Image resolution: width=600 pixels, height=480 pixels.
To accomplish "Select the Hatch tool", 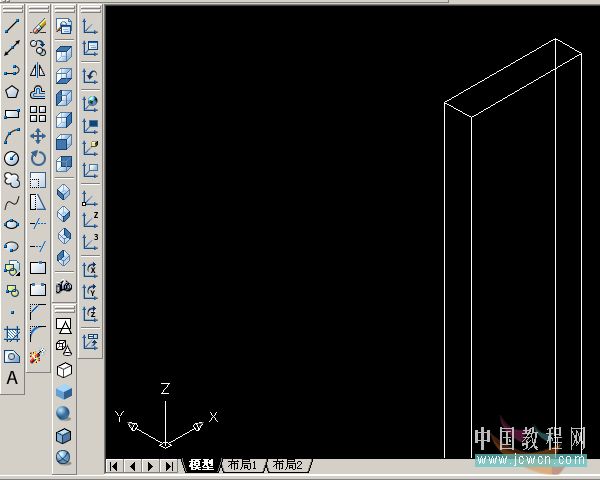I will 12,335.
